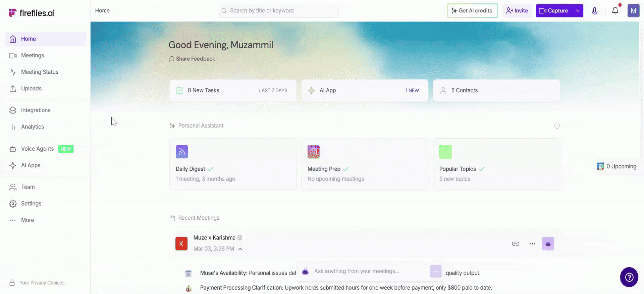Screen dimensions: 644x294
Task: Click Payment Processing Clarification summary line
Action: tap(346, 288)
